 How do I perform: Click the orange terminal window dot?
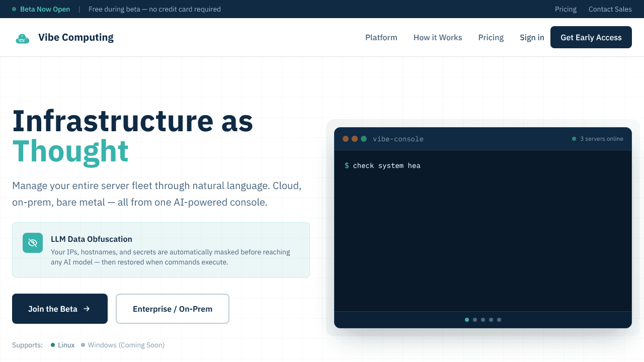pos(355,139)
